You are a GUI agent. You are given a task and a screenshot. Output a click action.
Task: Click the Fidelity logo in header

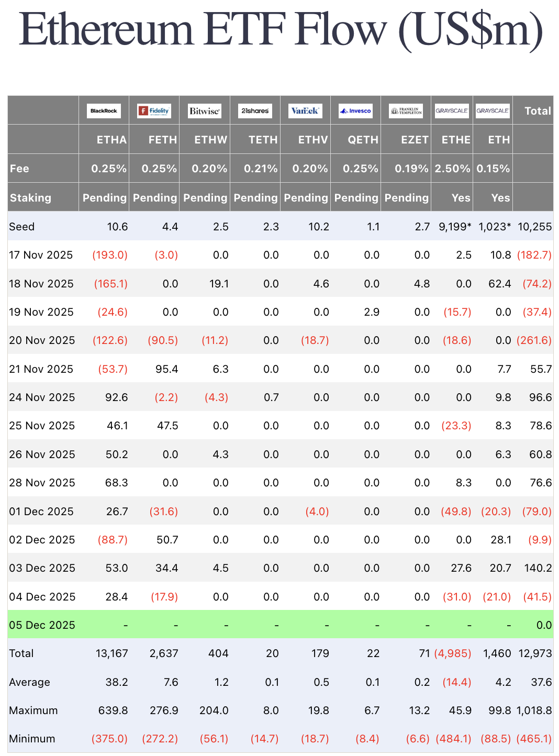pos(154,111)
